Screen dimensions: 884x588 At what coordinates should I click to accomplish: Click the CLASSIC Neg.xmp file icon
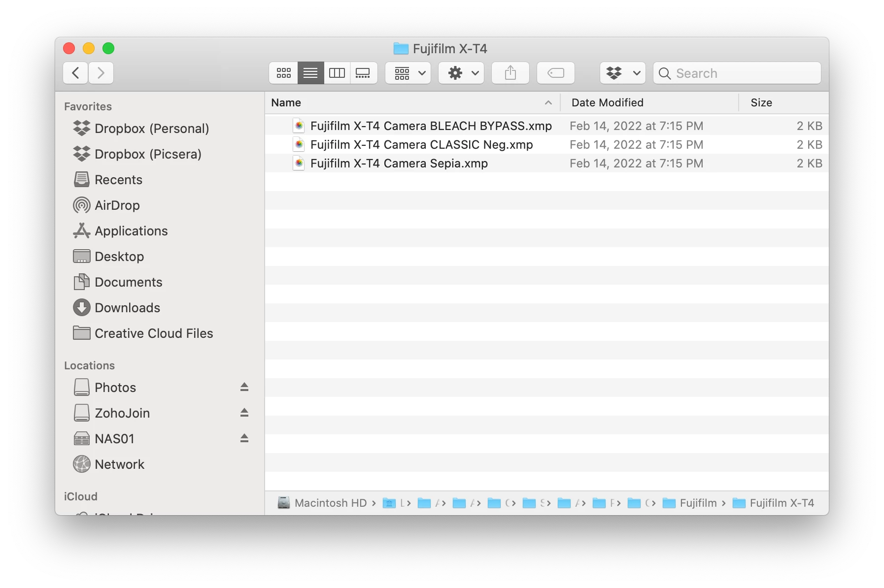pos(299,145)
